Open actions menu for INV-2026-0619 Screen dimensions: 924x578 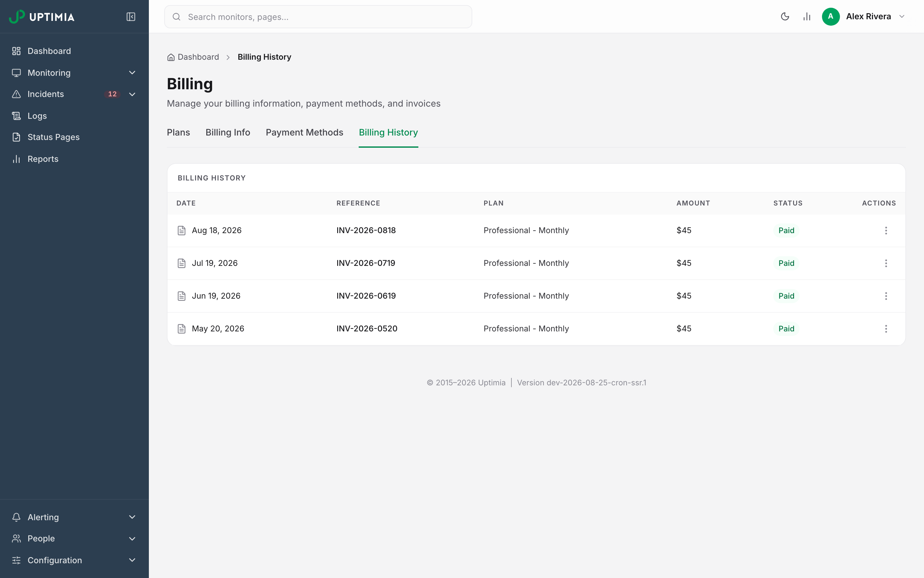886,296
